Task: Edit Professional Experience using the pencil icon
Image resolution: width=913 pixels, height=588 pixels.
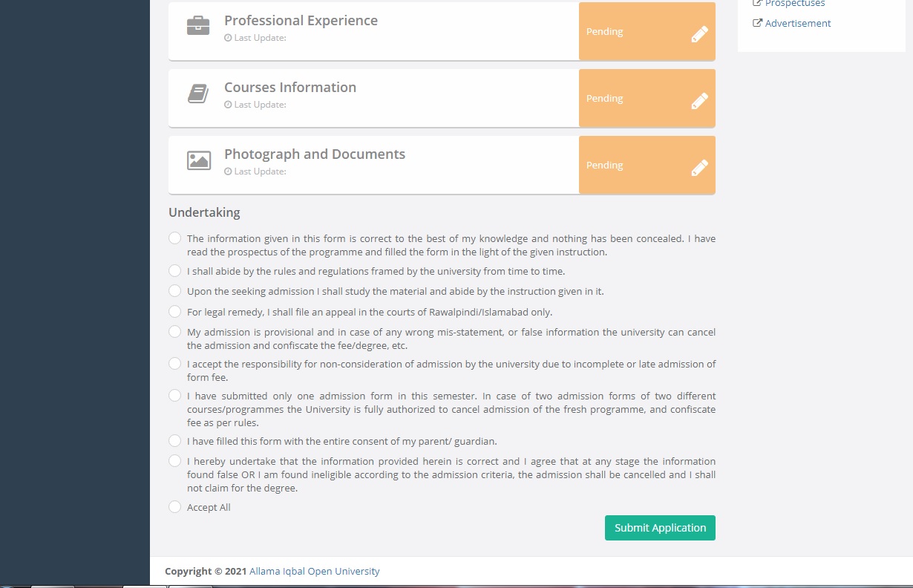Action: pos(699,34)
